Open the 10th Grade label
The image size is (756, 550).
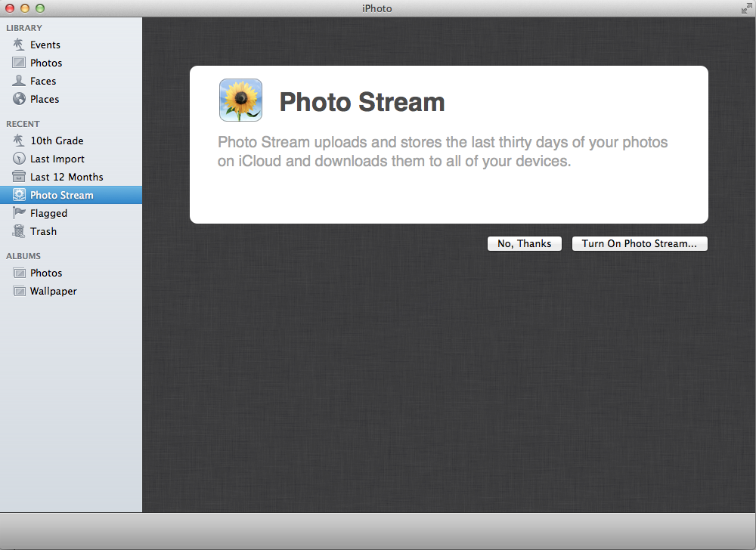pos(57,141)
